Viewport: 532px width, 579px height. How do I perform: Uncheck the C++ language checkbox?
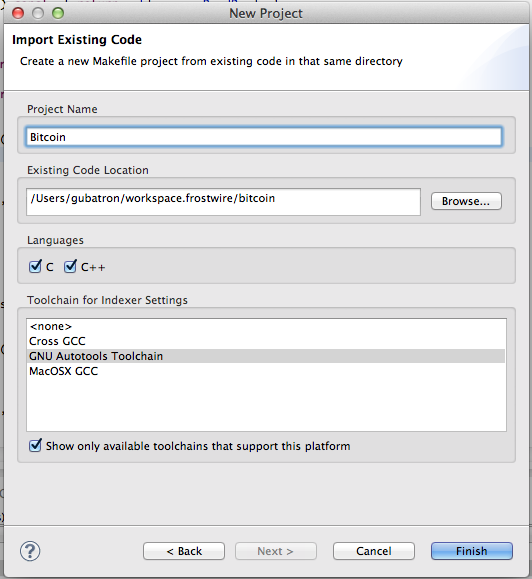tap(70, 266)
